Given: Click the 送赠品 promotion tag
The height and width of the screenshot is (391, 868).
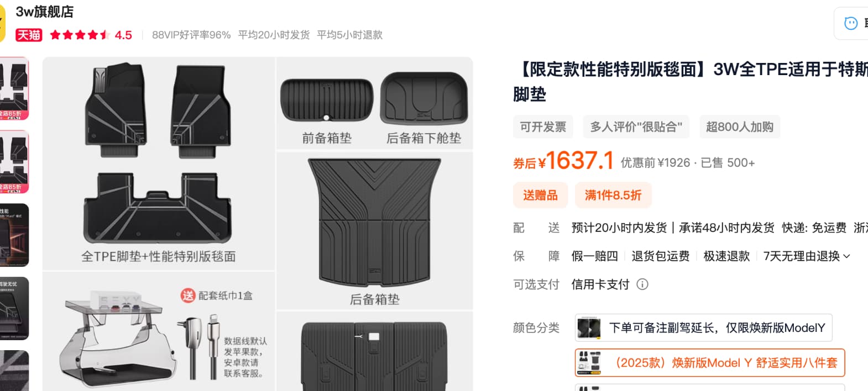Looking at the screenshot, I should coord(541,196).
